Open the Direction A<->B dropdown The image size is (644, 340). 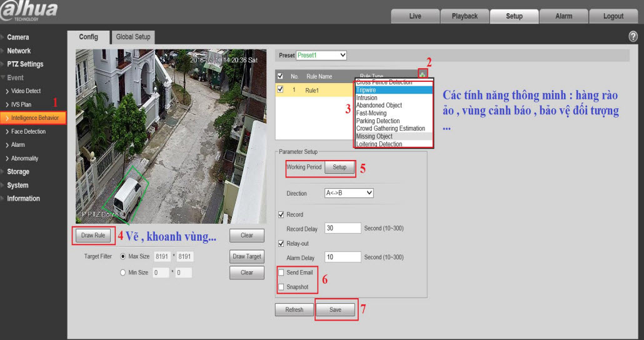click(349, 193)
